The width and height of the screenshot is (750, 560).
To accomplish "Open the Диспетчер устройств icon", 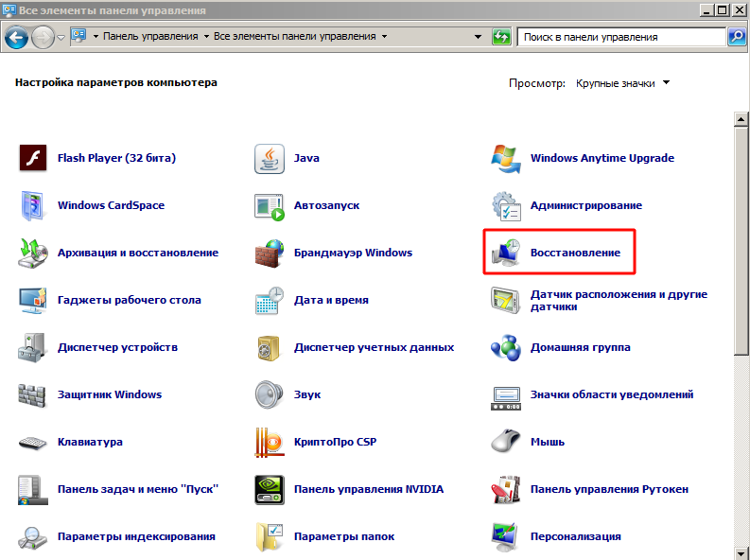I will 32,348.
